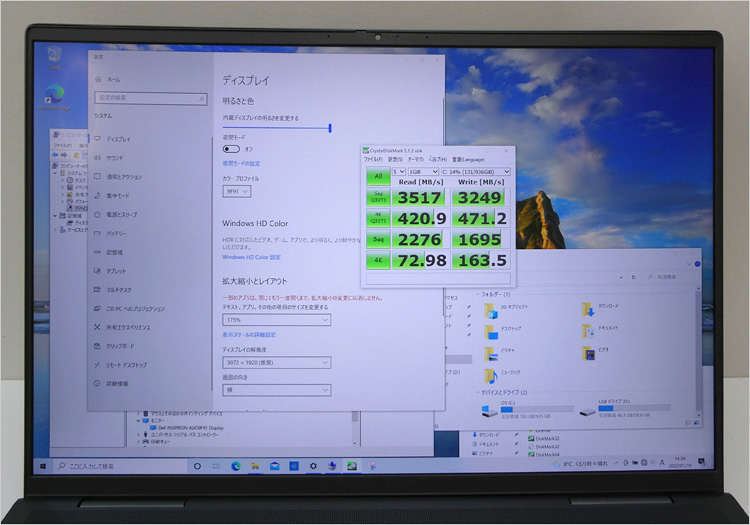Expand the 175% scaling dropdown
This screenshot has height=525, width=750.
[x=276, y=320]
